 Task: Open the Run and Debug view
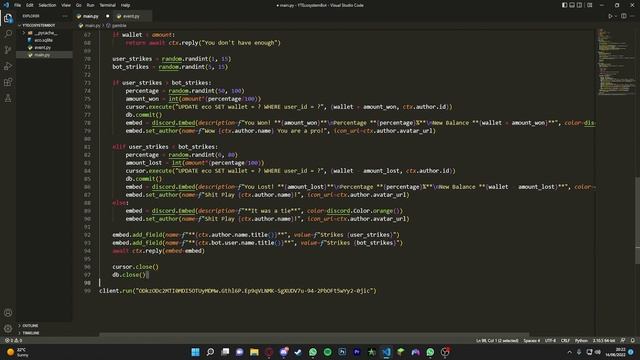pyautogui.click(x=8, y=66)
